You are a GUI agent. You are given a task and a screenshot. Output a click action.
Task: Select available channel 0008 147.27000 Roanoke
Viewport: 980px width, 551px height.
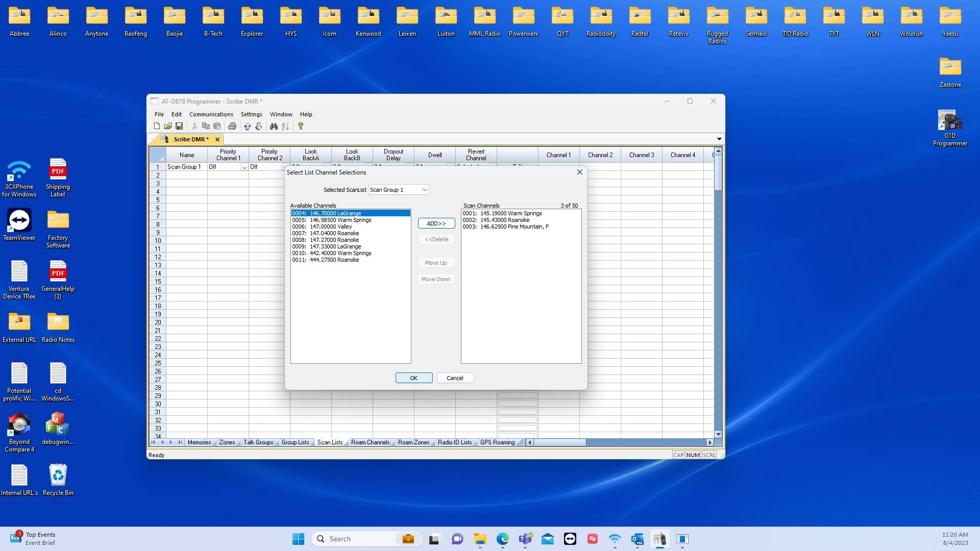tap(351, 240)
